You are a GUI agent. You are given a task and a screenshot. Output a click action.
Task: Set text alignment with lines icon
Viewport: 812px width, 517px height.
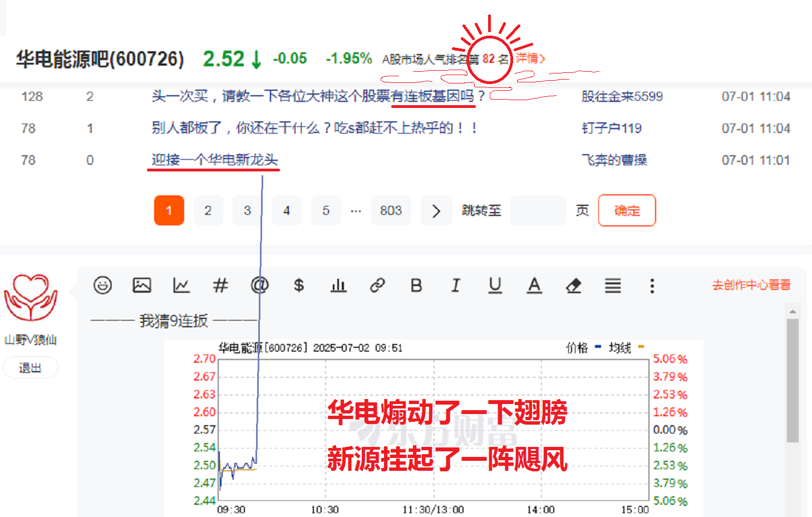(x=613, y=285)
